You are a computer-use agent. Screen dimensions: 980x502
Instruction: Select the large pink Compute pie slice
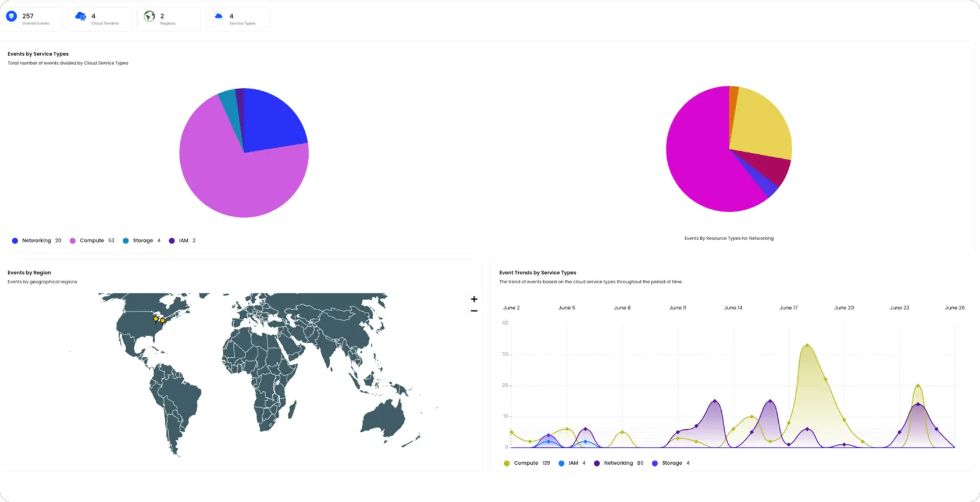point(233,180)
